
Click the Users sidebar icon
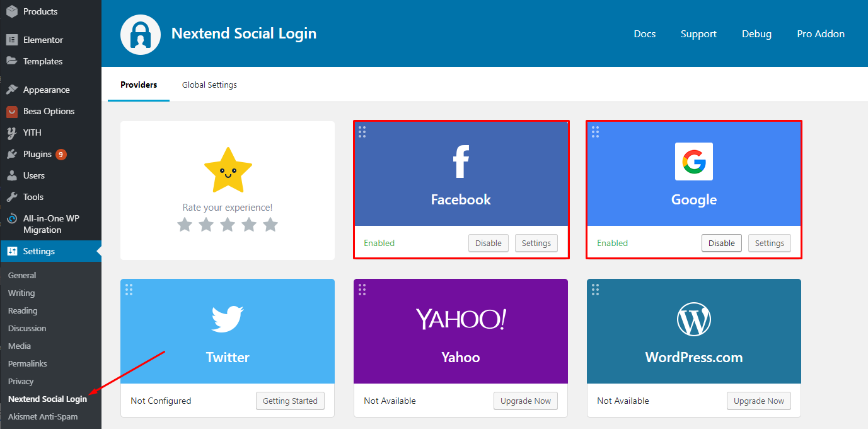click(x=12, y=175)
